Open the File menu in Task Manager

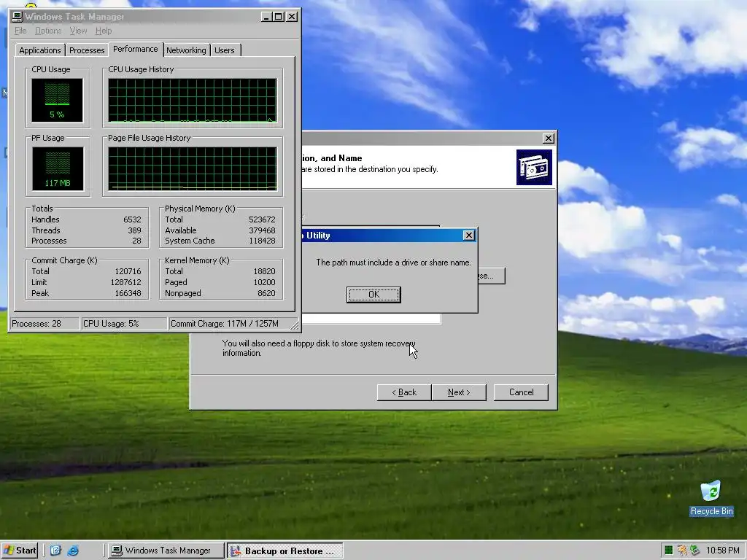click(x=20, y=31)
